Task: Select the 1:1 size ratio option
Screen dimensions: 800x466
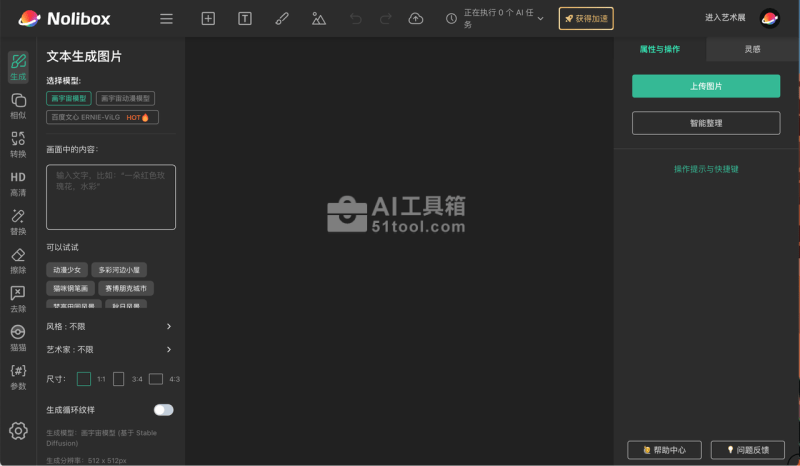Action: pyautogui.click(x=84, y=379)
